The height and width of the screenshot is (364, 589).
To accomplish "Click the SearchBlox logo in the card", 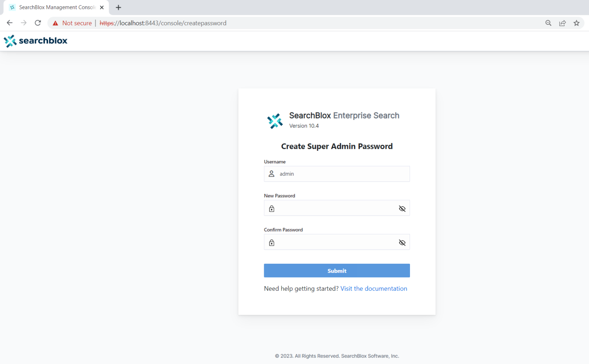I will tap(275, 121).
